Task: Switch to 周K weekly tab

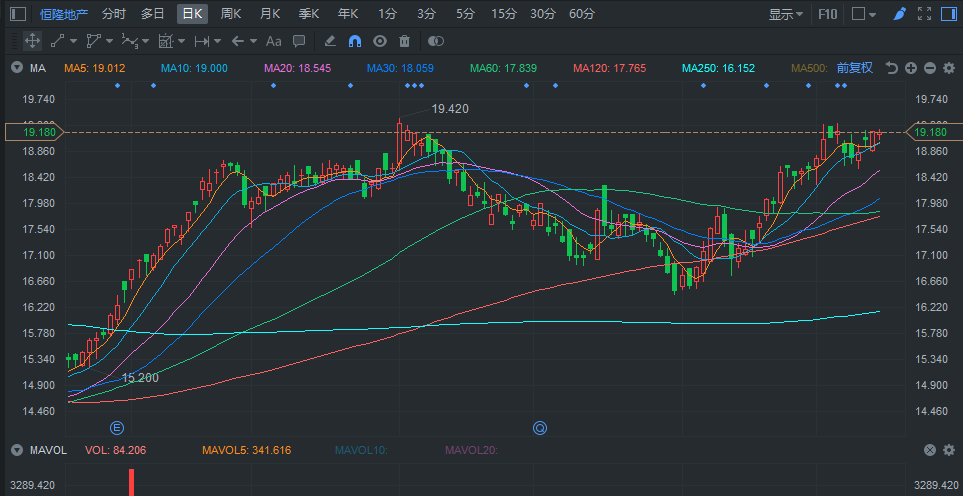Action: 231,14
